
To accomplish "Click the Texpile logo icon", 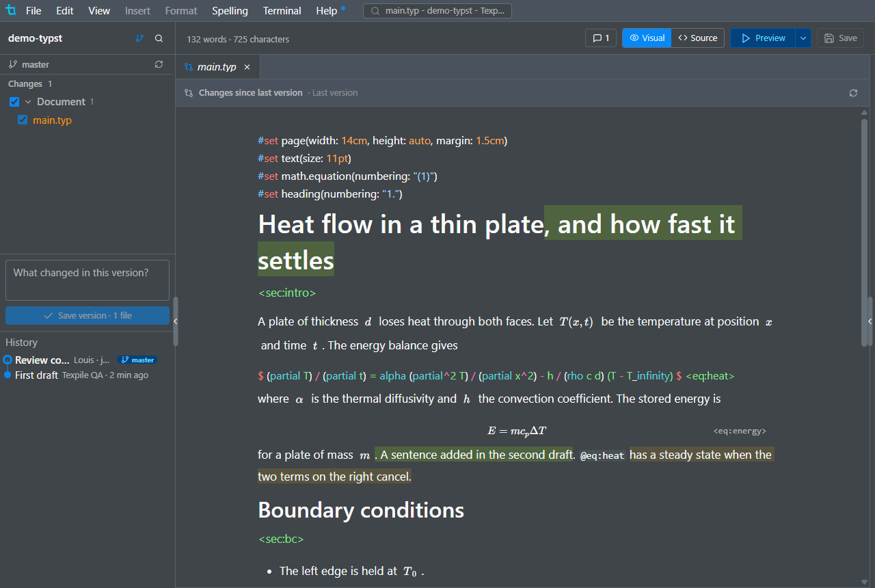I will tap(10, 10).
